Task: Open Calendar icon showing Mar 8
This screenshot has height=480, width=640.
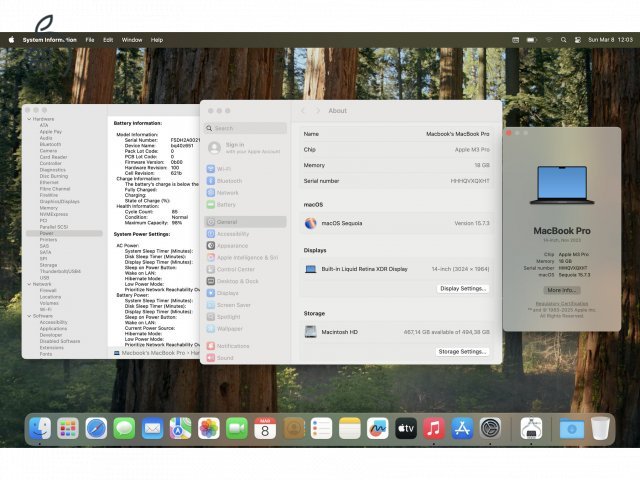Action: point(265,428)
